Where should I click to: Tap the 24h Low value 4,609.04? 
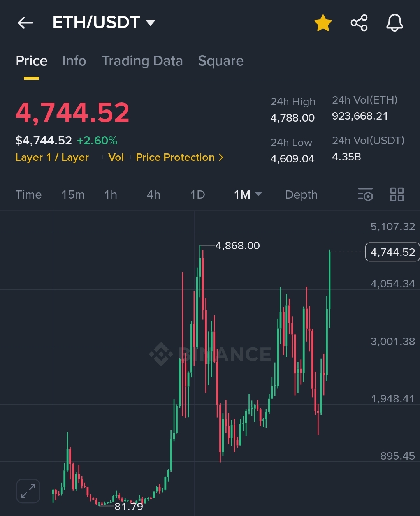pos(292,159)
